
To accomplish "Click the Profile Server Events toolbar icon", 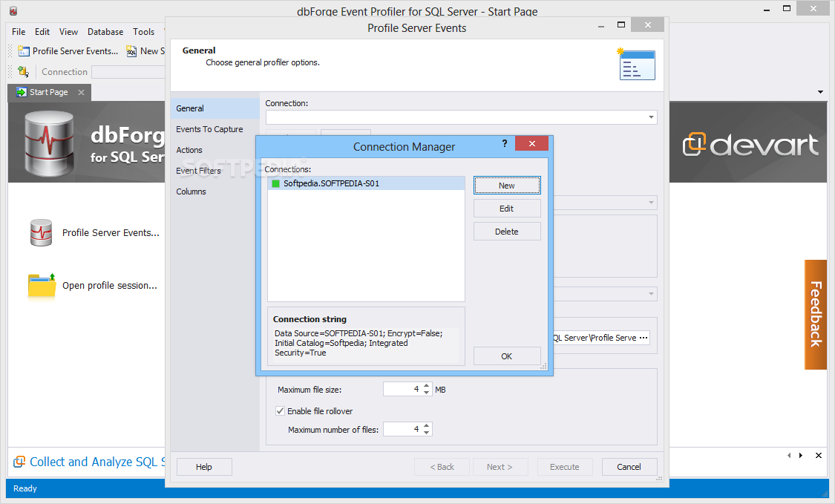I will pyautogui.click(x=24, y=51).
